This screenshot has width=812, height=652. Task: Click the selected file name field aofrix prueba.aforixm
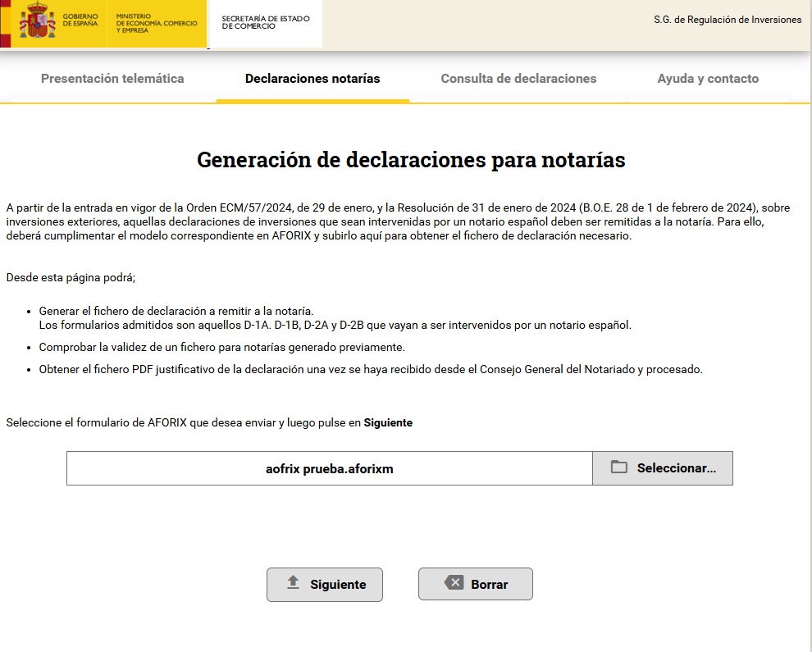pos(329,468)
